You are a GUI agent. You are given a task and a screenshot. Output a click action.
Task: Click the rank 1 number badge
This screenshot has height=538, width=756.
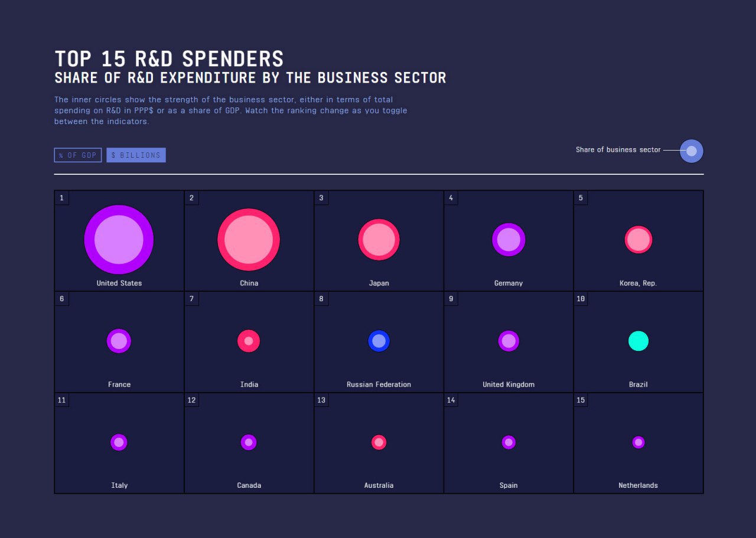coord(61,198)
